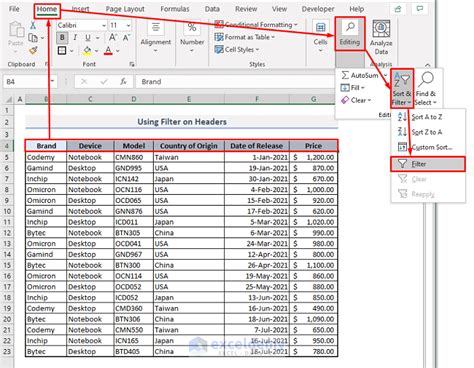This screenshot has width=474, height=368.
Task: Switch to the Page Layout tab
Action: click(x=125, y=9)
